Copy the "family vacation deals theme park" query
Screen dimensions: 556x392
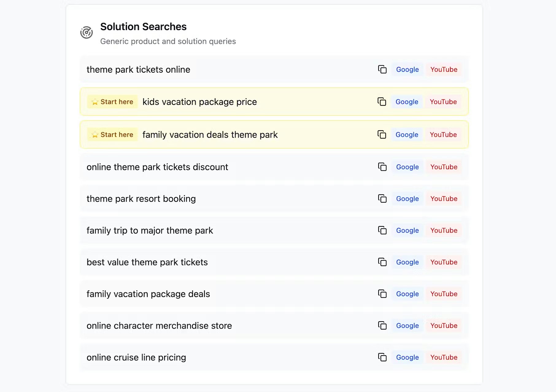(382, 135)
